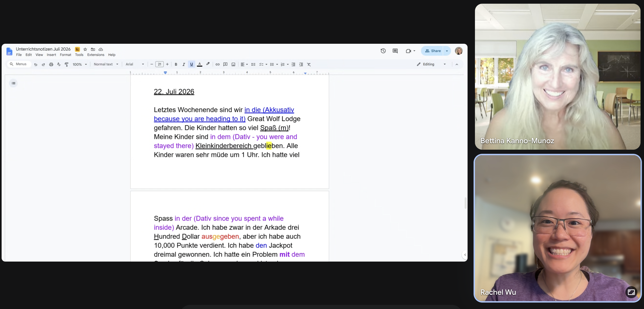
Task: Open the Editing mode dropdown
Action: point(431,64)
